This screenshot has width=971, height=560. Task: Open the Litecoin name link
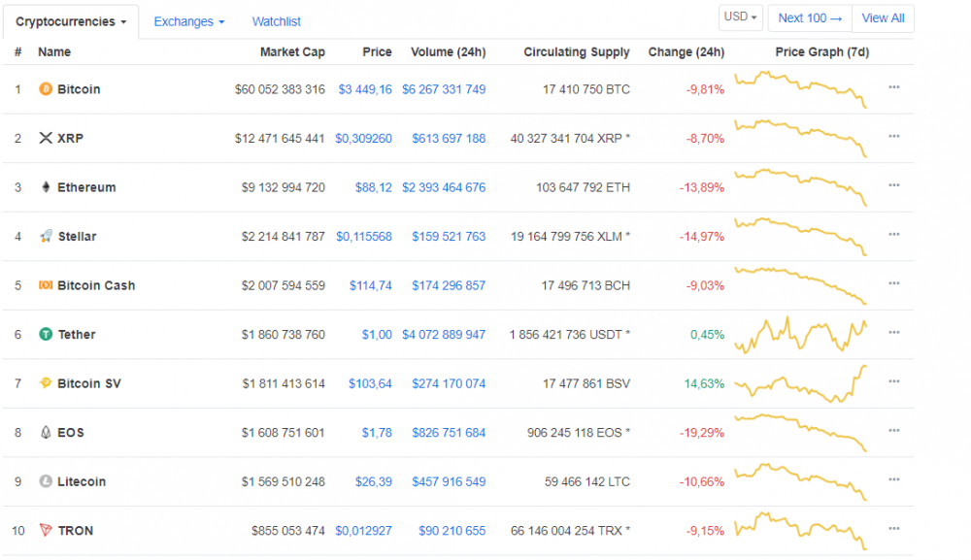click(x=82, y=480)
